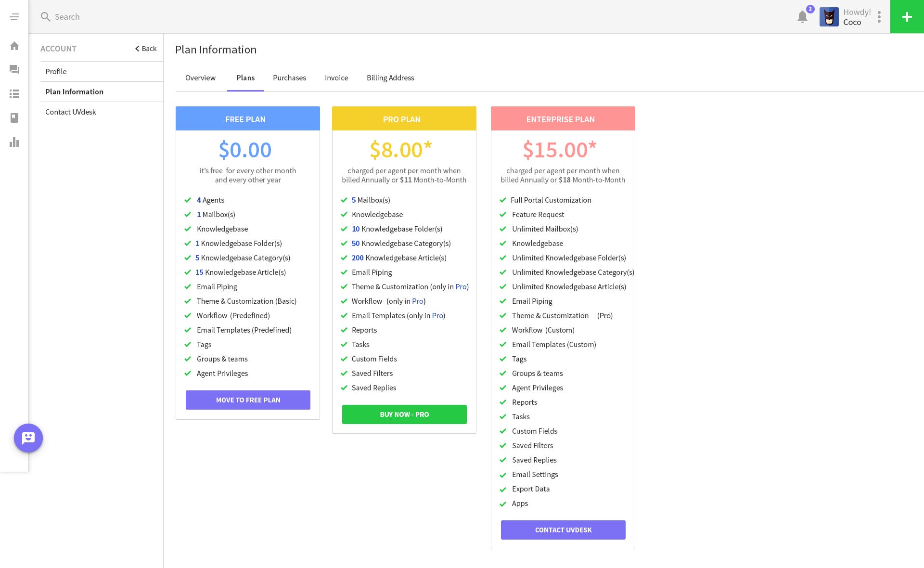
Task: Click the checkmark beside Agent Privileges in Free
Action: 188,373
